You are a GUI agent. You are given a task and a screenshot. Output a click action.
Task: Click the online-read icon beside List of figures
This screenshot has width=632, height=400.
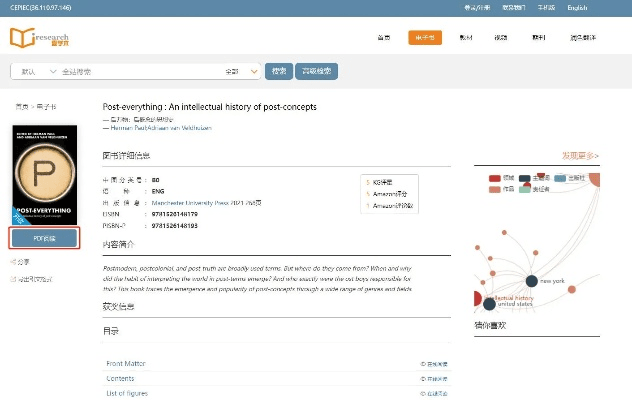[x=423, y=393]
